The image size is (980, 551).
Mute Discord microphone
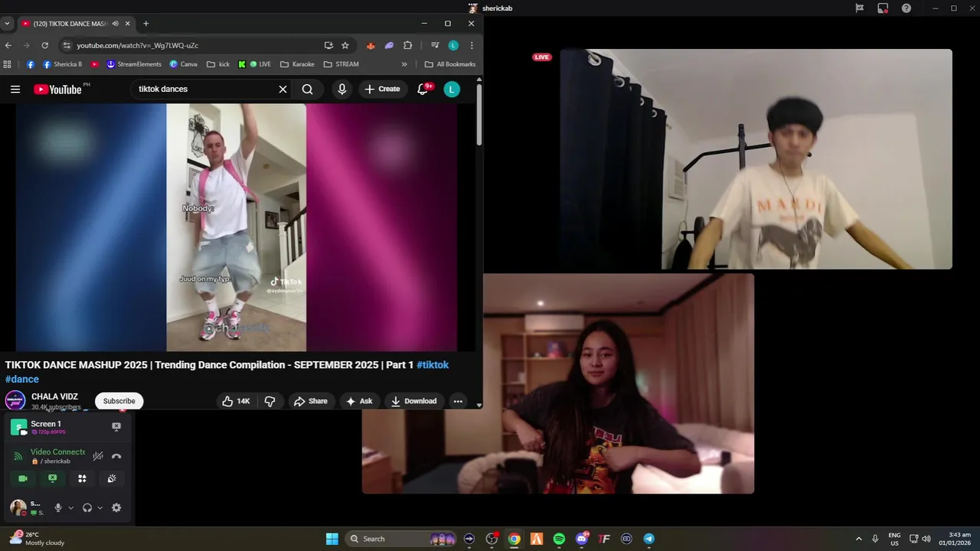[57, 507]
